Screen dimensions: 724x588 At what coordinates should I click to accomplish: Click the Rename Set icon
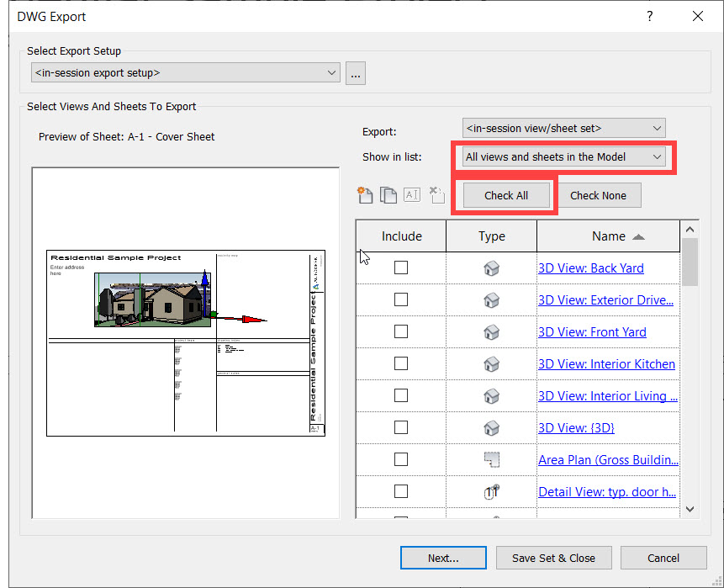point(412,194)
